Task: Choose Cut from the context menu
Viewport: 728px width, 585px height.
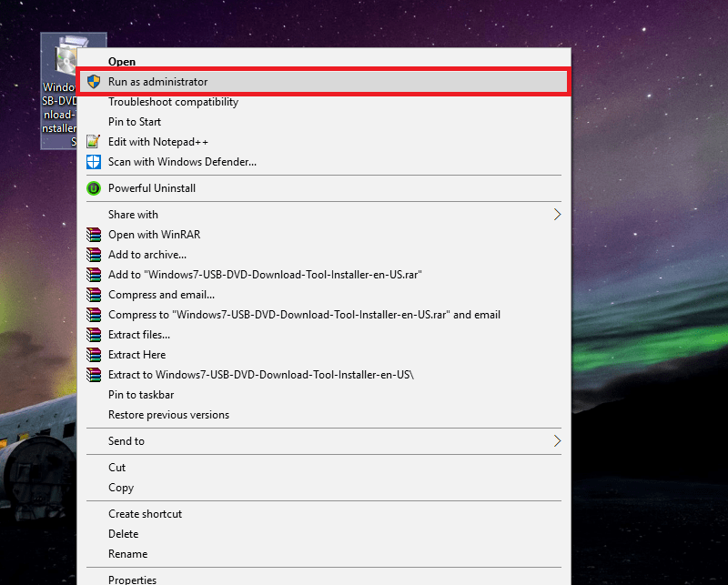Action: pos(324,468)
